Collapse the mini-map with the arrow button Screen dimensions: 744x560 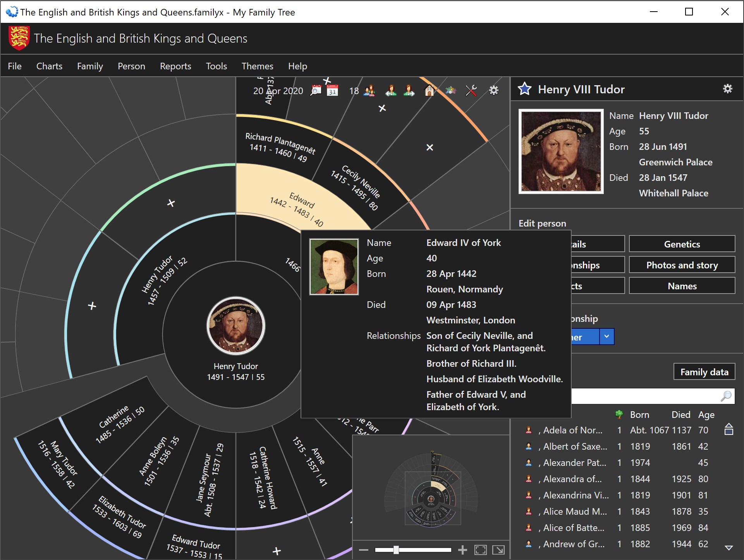(498, 550)
